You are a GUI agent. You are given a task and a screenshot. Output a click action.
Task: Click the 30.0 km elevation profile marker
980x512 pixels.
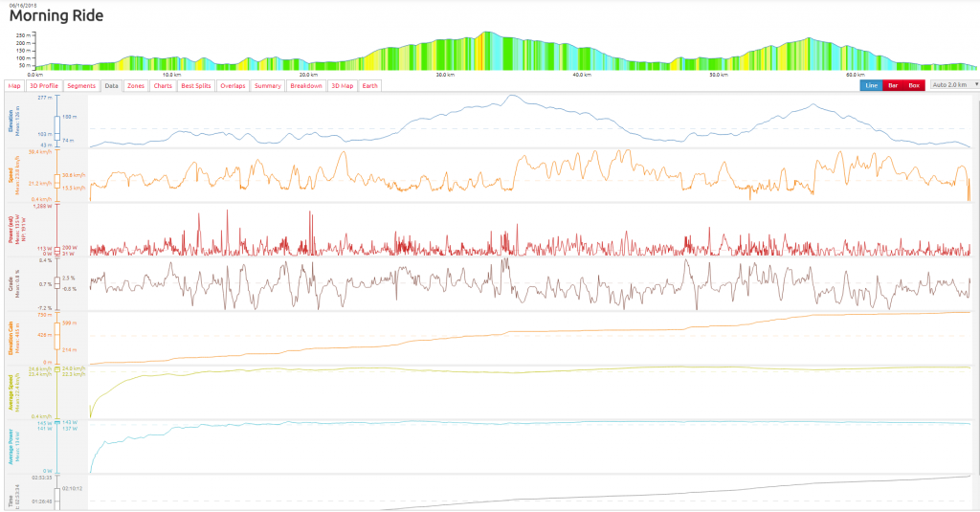[x=444, y=74]
